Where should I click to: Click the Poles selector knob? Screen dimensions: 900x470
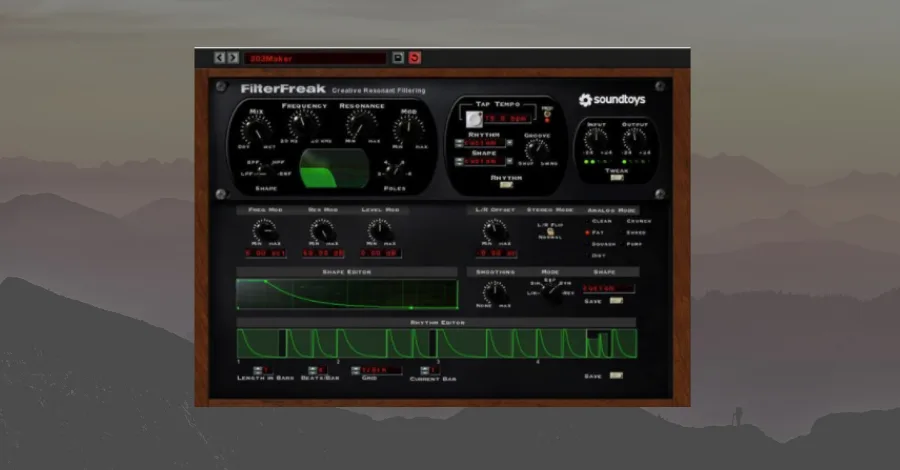[x=395, y=170]
